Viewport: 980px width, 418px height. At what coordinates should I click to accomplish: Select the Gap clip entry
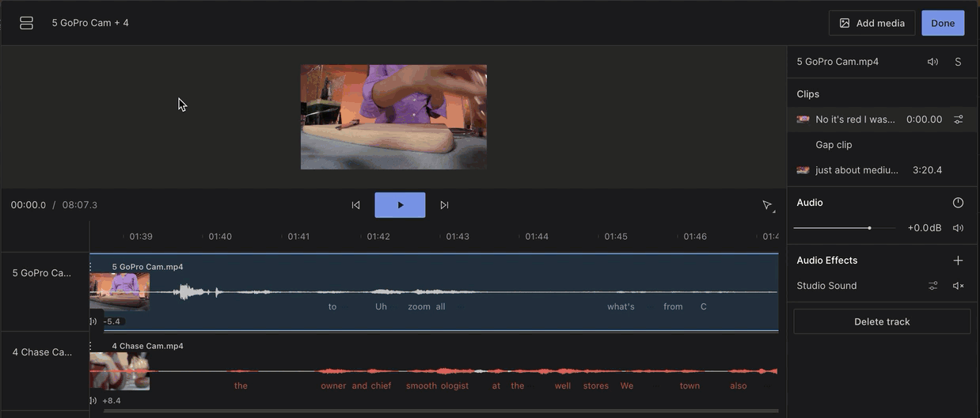(x=834, y=145)
